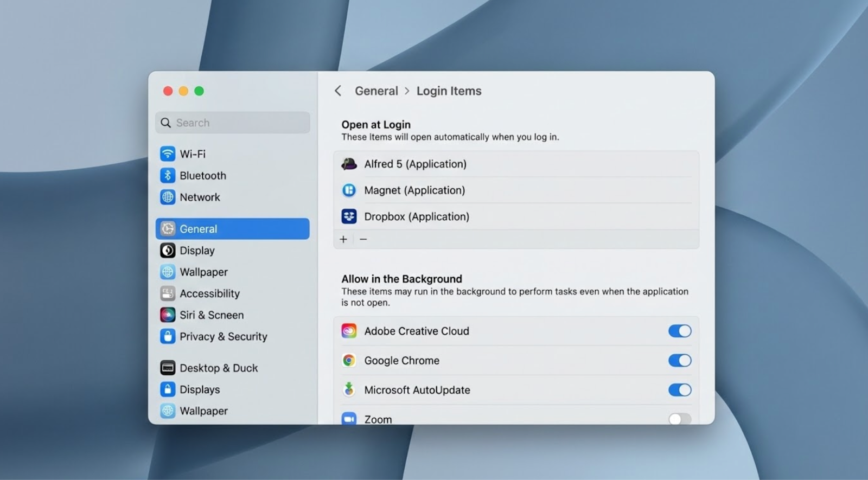Screen dimensions: 868x480
Task: Enable the Zoom background toggle
Action: (x=680, y=419)
